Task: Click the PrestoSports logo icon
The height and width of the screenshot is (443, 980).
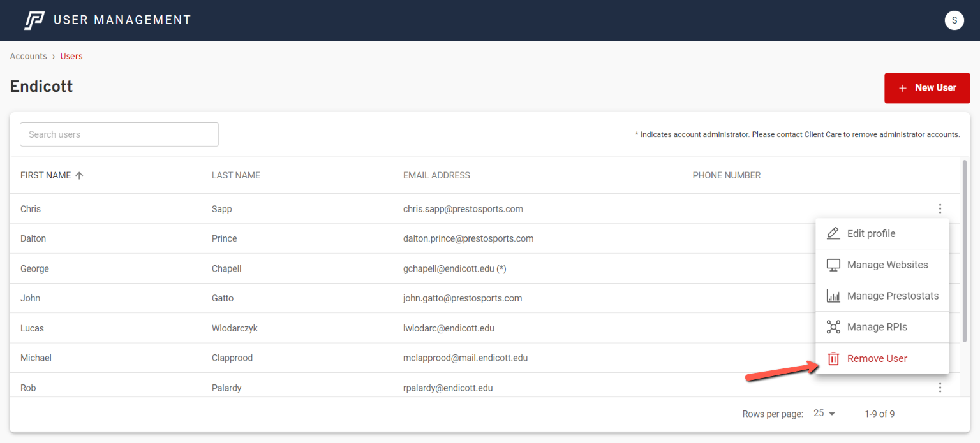Action: [x=34, y=20]
